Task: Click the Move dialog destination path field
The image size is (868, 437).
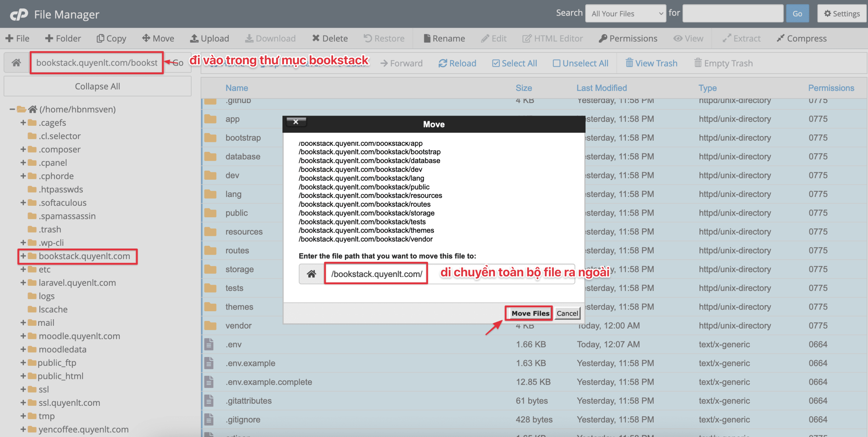Action: tap(449, 274)
